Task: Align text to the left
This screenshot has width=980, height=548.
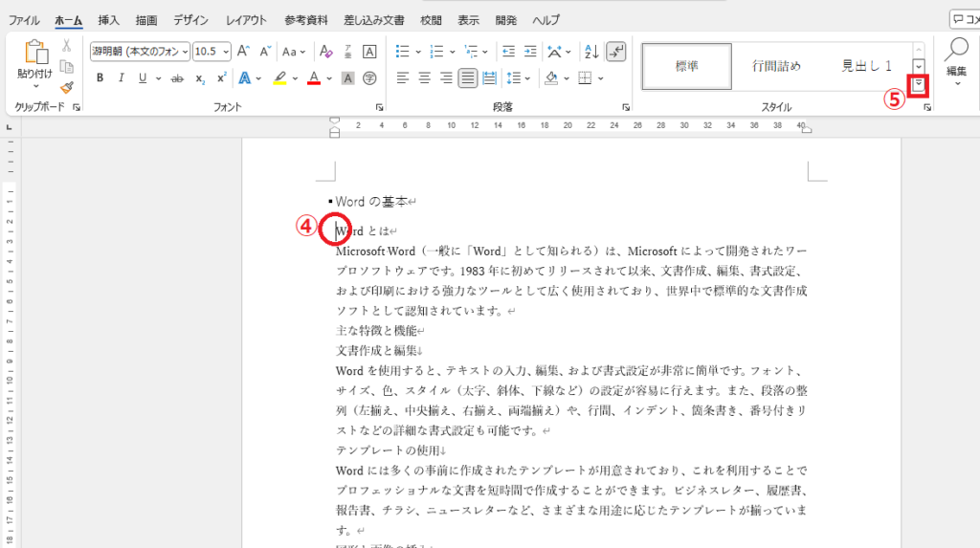Action: (403, 78)
